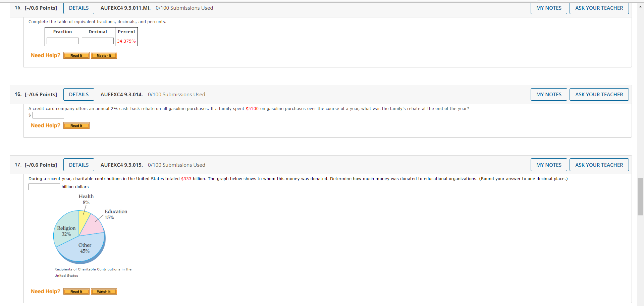Open MY NOTES for question 17
This screenshot has width=644, height=306.
pyautogui.click(x=549, y=165)
